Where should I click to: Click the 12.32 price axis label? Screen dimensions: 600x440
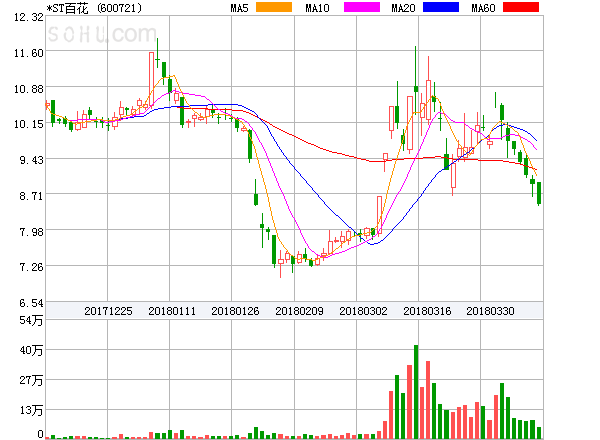click(29, 17)
